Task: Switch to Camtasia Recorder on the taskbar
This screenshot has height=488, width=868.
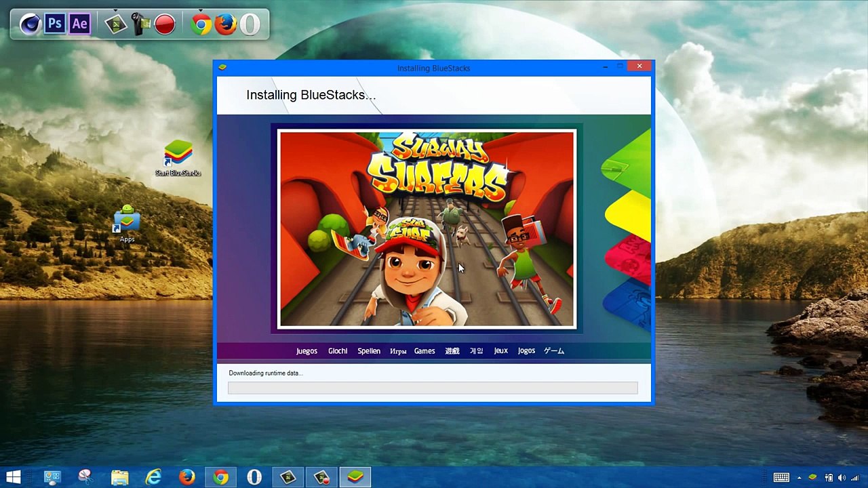Action: (x=321, y=477)
